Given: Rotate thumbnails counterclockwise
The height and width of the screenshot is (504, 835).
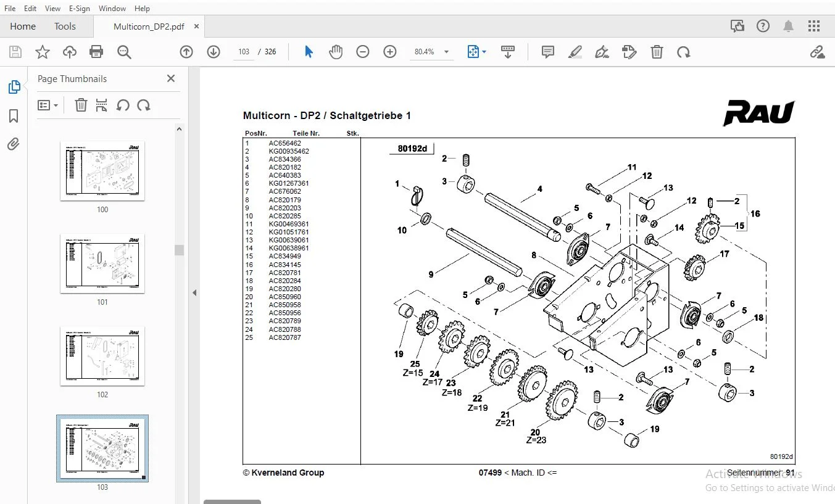Looking at the screenshot, I should [x=123, y=105].
